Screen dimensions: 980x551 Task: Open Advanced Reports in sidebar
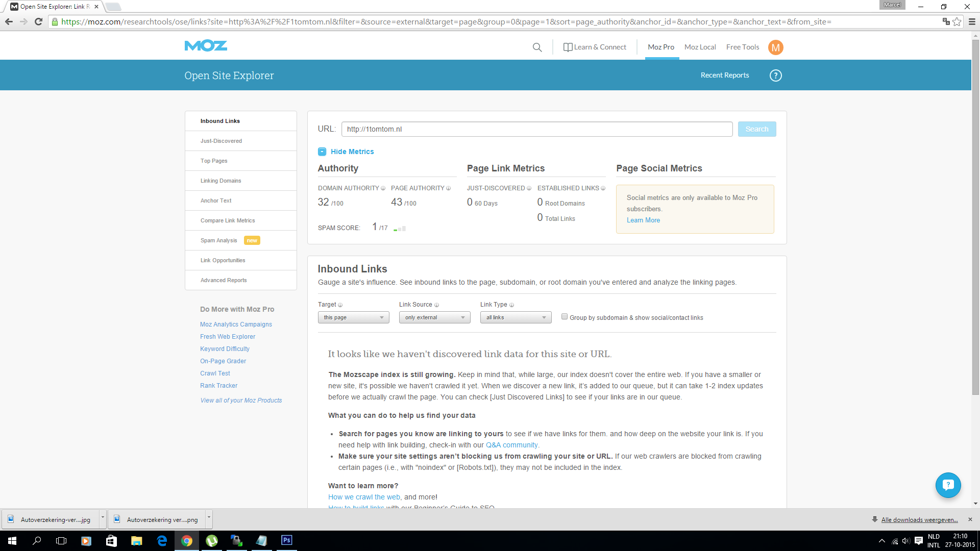[241, 280]
